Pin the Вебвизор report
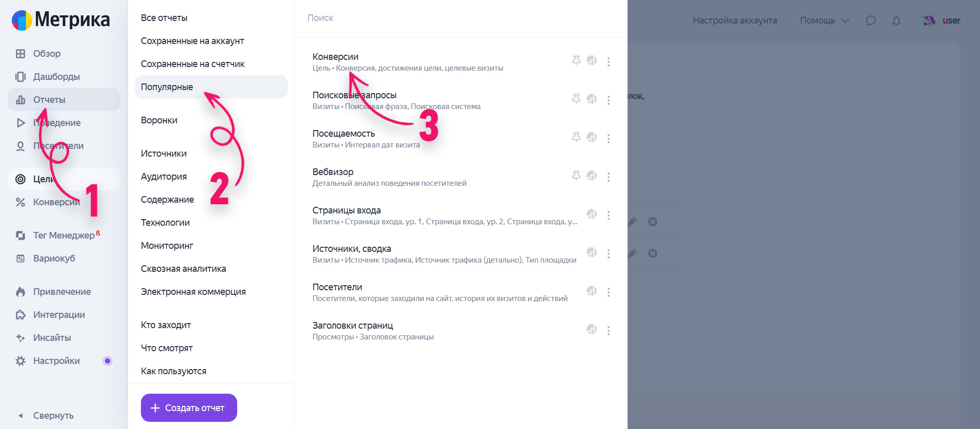 click(576, 176)
